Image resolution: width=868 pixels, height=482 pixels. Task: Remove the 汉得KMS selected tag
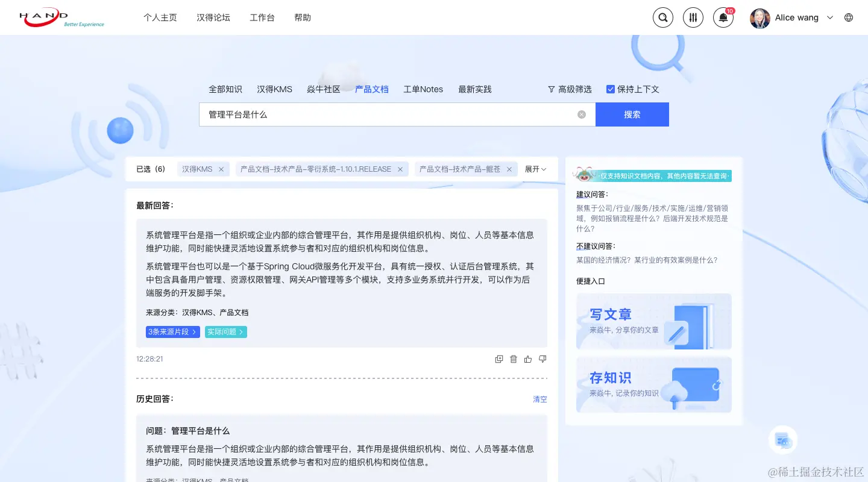(221, 169)
